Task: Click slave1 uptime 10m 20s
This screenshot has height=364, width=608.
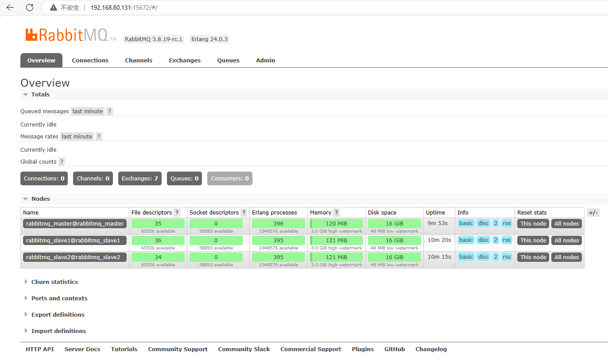Action: point(439,240)
